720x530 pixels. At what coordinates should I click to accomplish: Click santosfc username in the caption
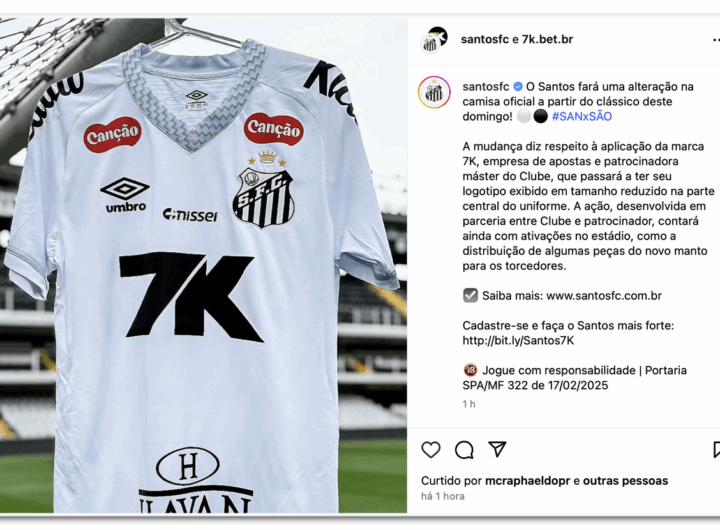pos(486,86)
